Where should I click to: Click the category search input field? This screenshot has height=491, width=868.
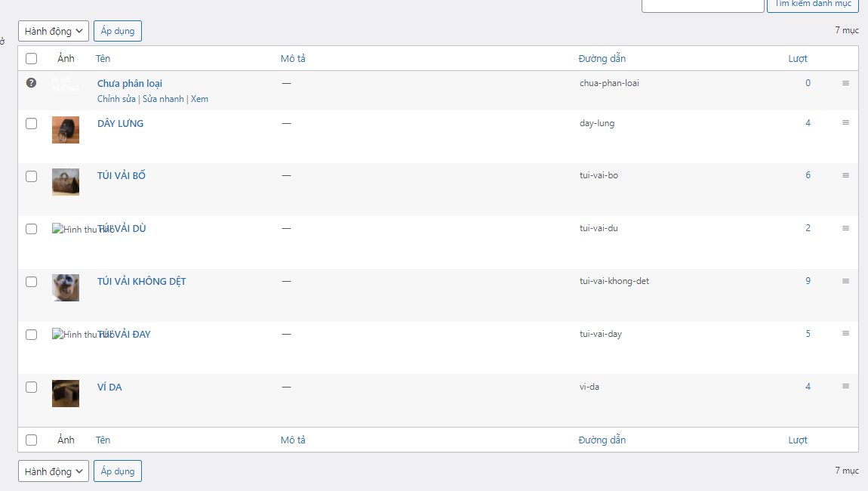703,5
